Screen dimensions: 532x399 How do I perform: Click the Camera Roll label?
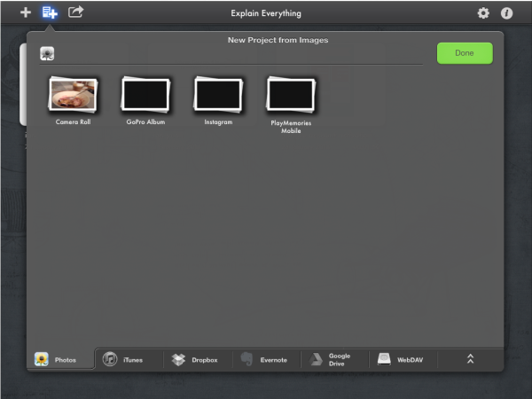73,121
